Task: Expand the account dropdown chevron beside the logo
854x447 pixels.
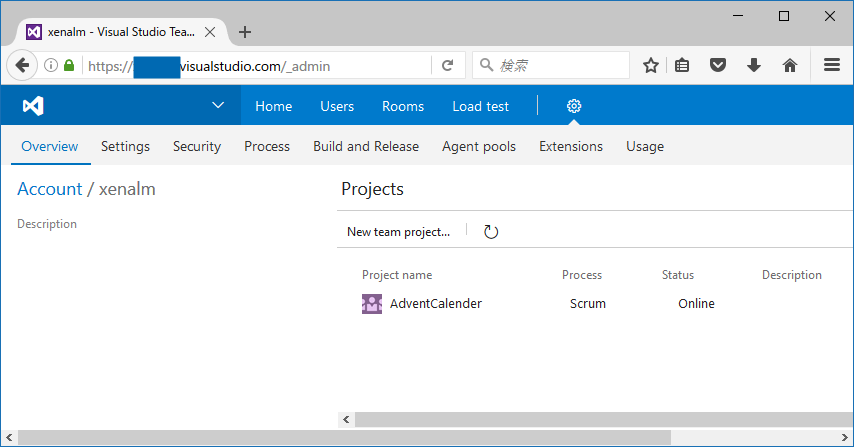Action: (218, 105)
